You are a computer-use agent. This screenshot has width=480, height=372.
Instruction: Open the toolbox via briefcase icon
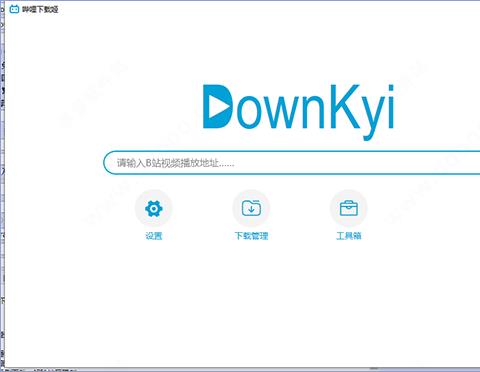[x=349, y=208]
